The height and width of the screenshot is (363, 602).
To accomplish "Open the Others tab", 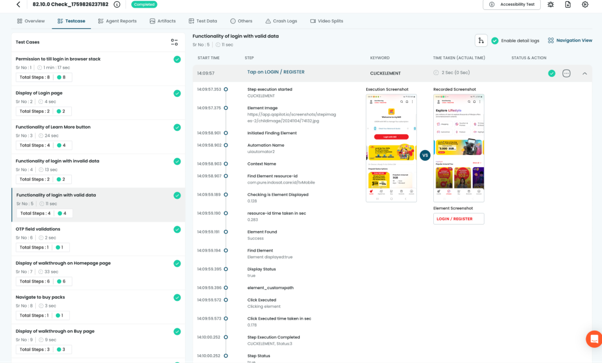I will coord(241,21).
